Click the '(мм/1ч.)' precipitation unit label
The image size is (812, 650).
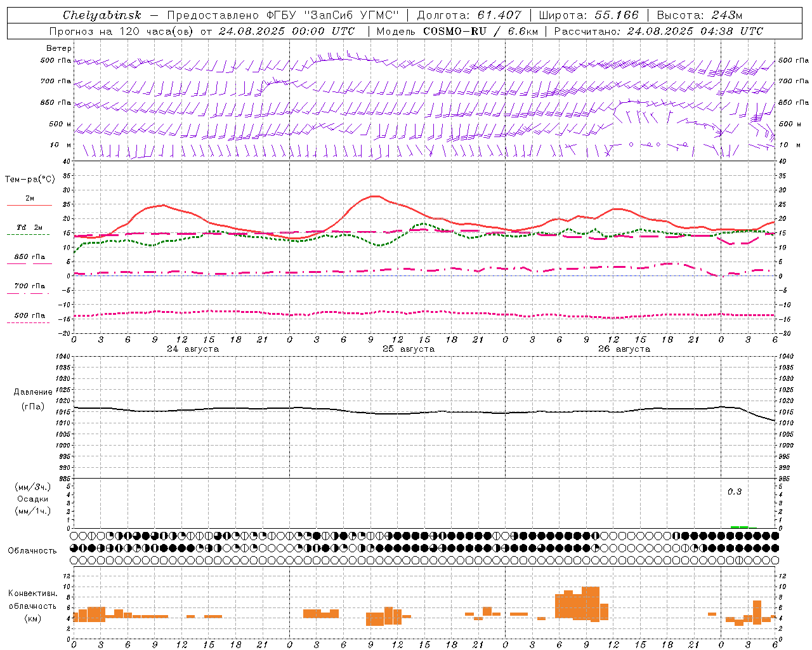point(33,511)
